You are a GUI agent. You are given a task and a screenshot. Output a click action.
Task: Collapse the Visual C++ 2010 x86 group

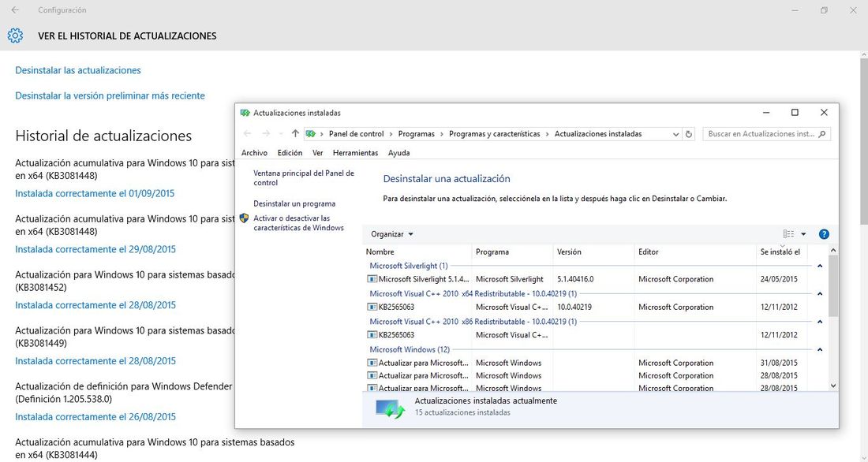[820, 322]
